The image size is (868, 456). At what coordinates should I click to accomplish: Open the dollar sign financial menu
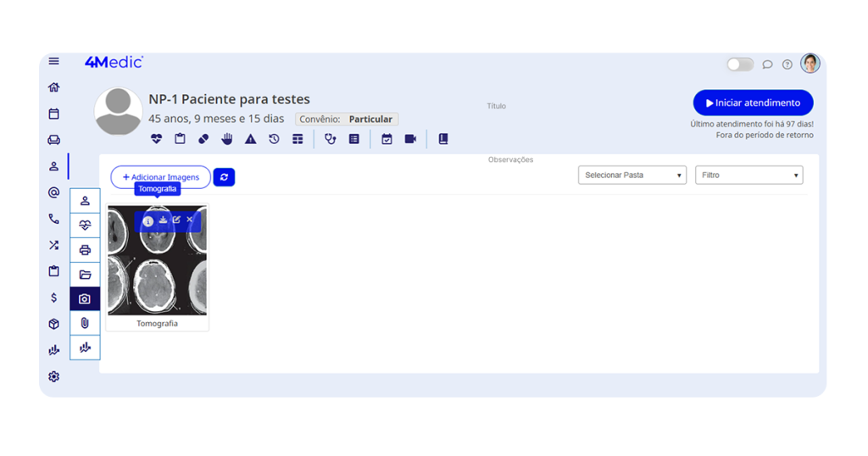point(54,298)
